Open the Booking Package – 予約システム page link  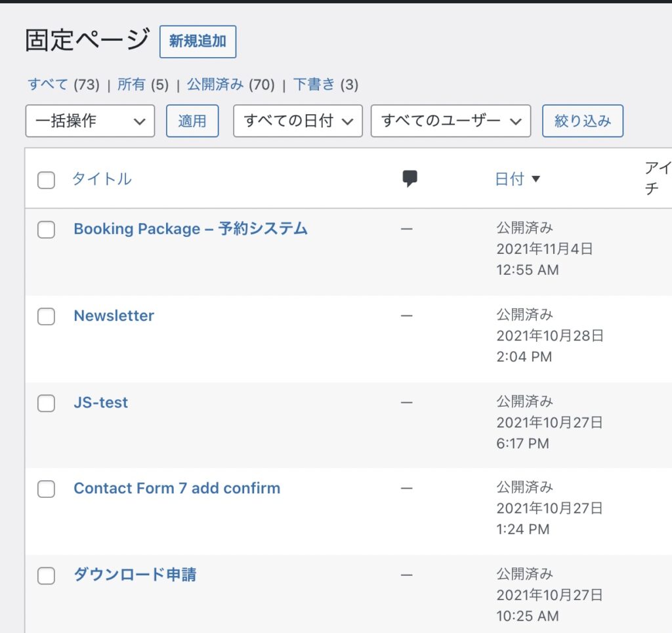(x=190, y=229)
